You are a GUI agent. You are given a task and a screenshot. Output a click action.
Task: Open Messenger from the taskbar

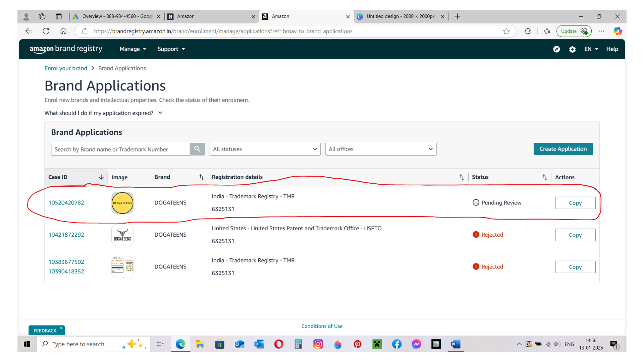coord(416,344)
